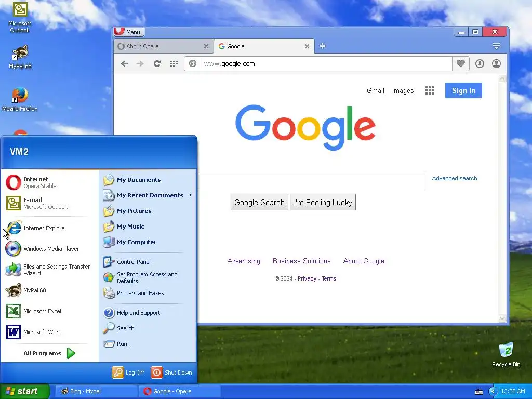Select the MyPal 68 desktop shortcut
Screen dimensions: 532x399
click(x=20, y=57)
